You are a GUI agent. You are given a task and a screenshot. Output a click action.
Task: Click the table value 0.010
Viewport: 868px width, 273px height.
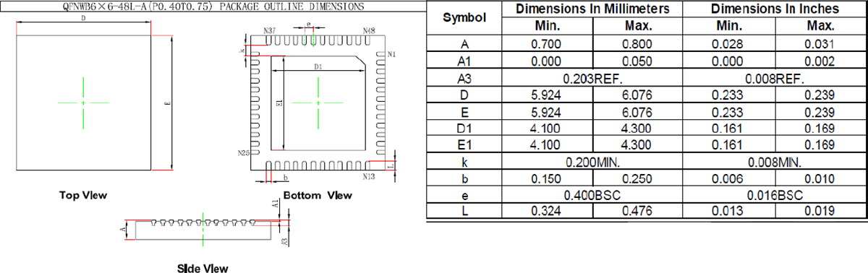click(821, 178)
